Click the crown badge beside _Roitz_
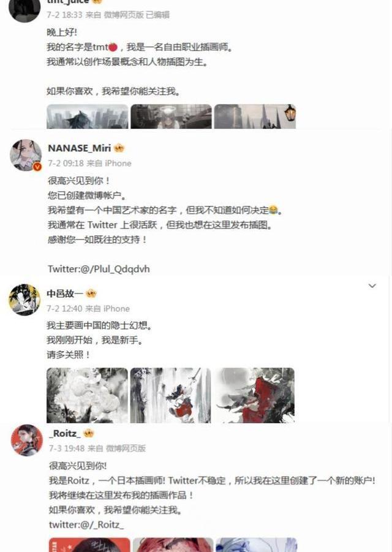Screen dimensions: 392x552 89,433
